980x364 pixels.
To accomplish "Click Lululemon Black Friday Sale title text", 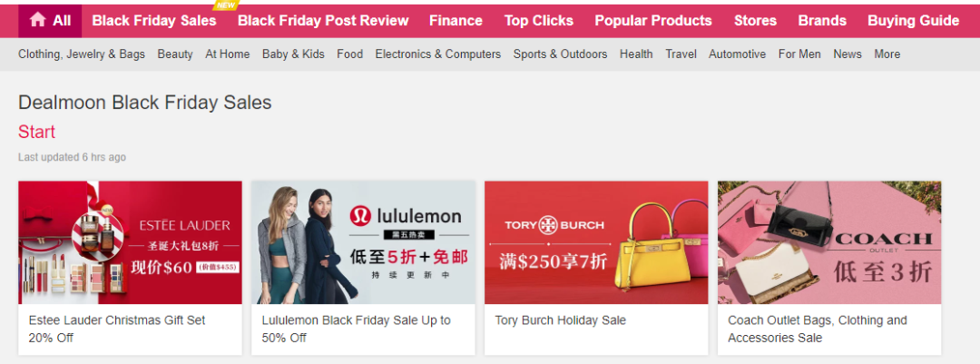I will pyautogui.click(x=357, y=329).
